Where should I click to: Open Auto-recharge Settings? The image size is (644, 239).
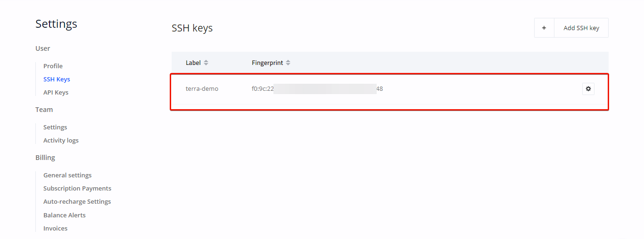click(x=77, y=201)
